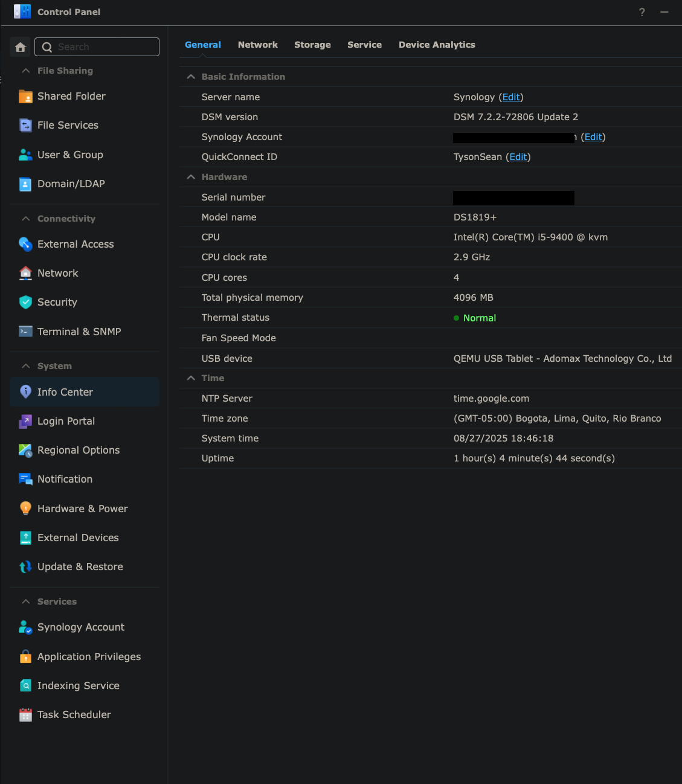Click the Task Scheduler calendar icon
This screenshot has height=784, width=682.
[x=25, y=715]
